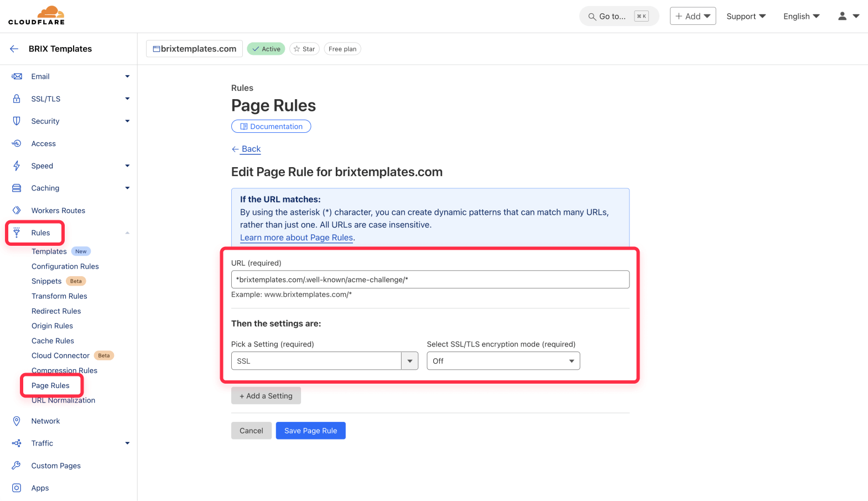This screenshot has height=501, width=868.
Task: Open Origin Rules
Action: coord(52,326)
